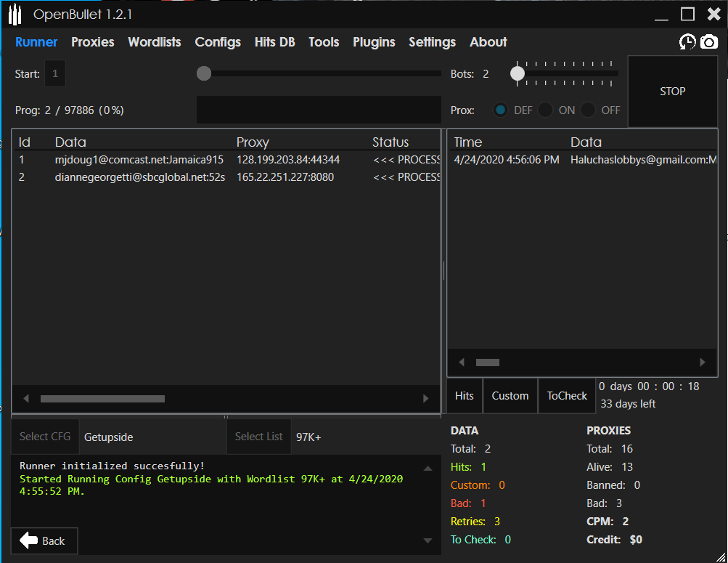Click the OpenBullet logo icon
The height and width of the screenshot is (563, 728).
point(15,15)
